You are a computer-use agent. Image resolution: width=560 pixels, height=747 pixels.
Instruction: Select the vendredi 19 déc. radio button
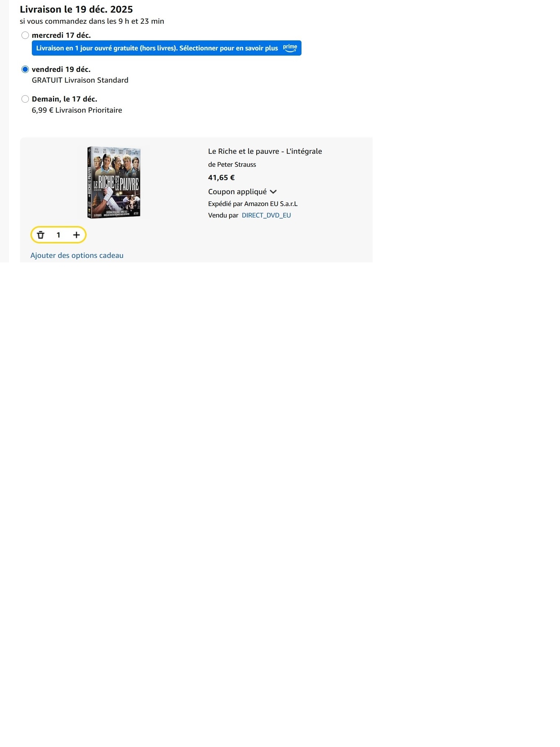[25, 69]
